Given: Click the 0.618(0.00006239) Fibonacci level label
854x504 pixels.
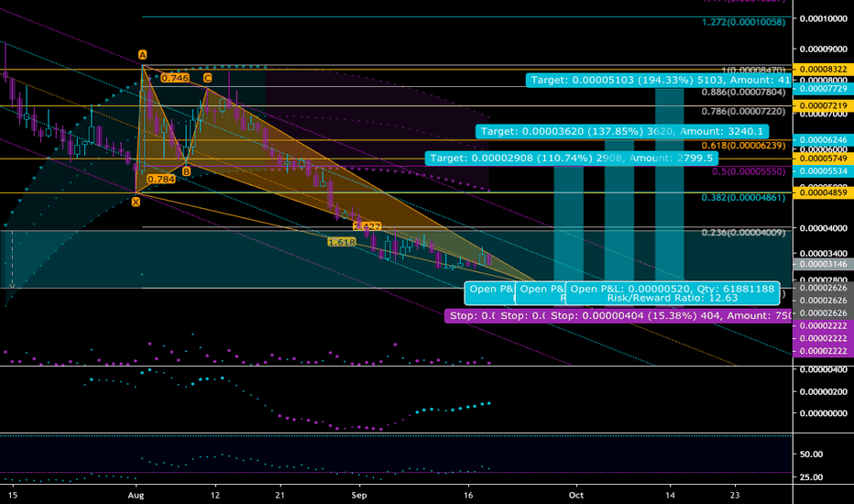Looking at the screenshot, I should 743,146.
